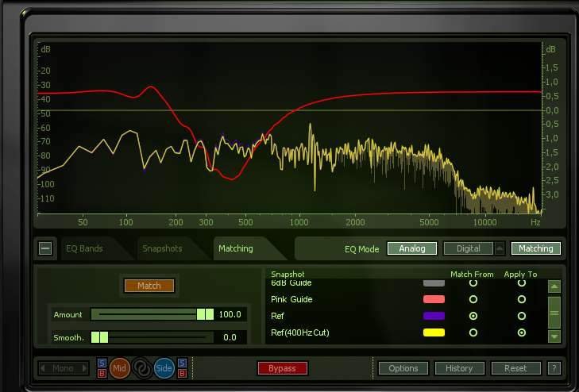Image resolution: width=579 pixels, height=392 pixels.
Task: Switch to the EQ Bands tab
Action: 84,248
